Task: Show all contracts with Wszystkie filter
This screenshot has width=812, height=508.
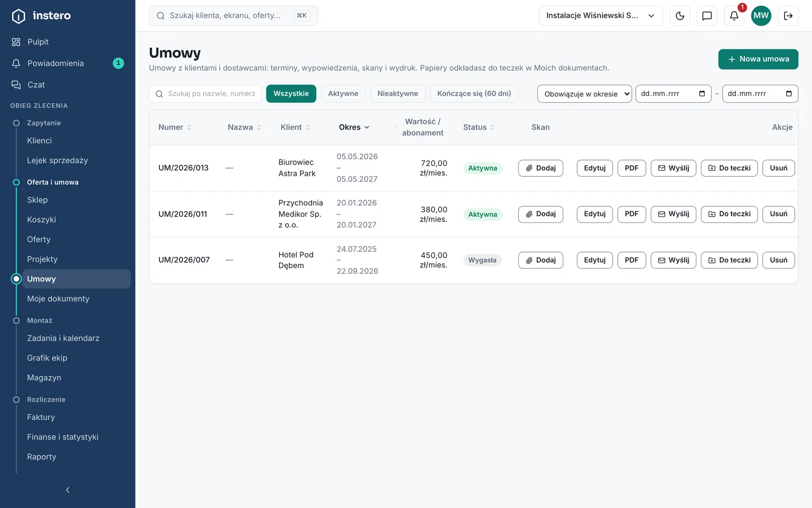Action: click(291, 93)
